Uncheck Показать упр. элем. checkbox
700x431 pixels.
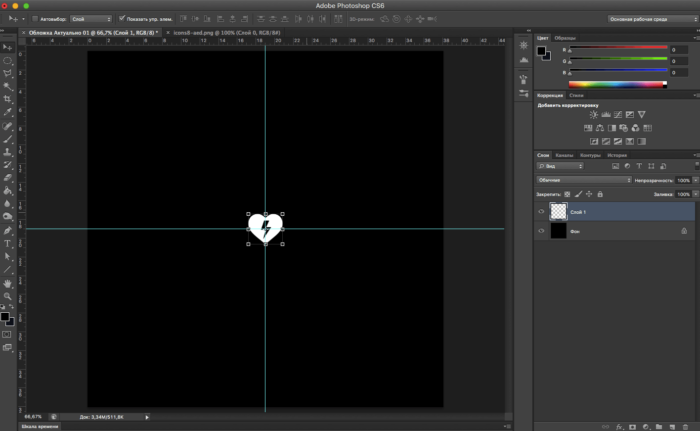coord(122,19)
